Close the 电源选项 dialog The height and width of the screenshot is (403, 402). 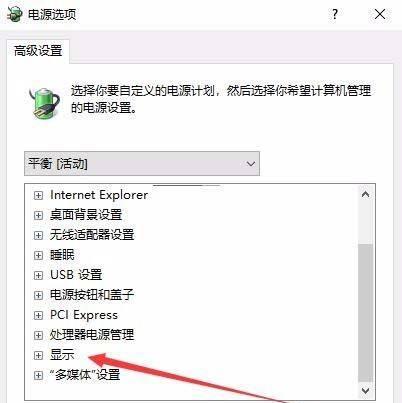[380, 14]
